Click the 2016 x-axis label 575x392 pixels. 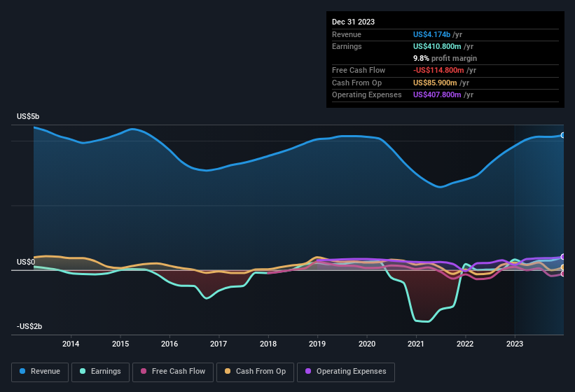pyautogui.click(x=169, y=344)
